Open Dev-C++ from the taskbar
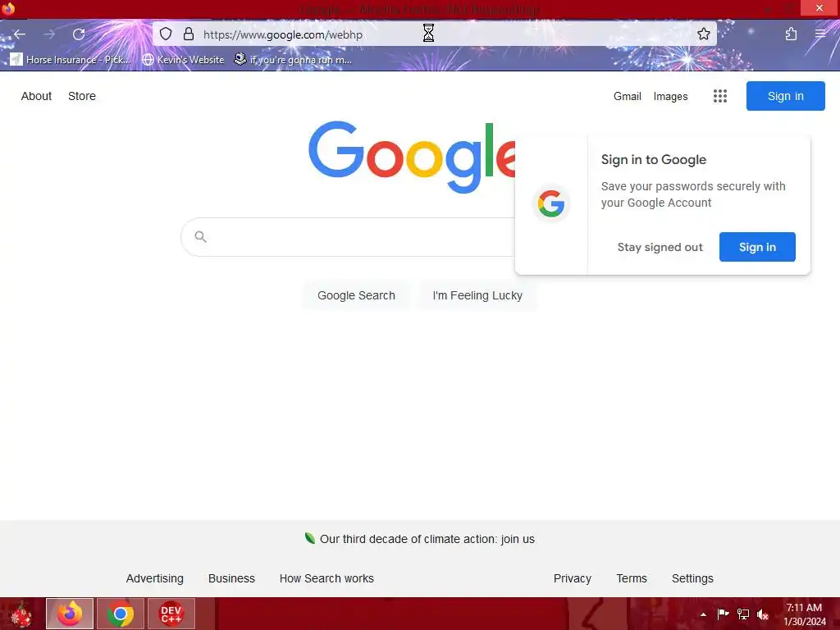This screenshot has height=630, width=840. click(x=171, y=614)
